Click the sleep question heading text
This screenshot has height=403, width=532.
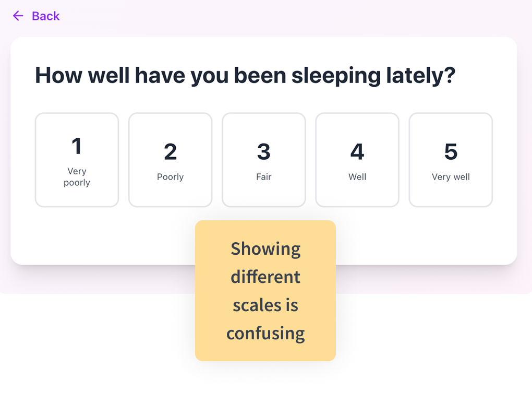[245, 75]
